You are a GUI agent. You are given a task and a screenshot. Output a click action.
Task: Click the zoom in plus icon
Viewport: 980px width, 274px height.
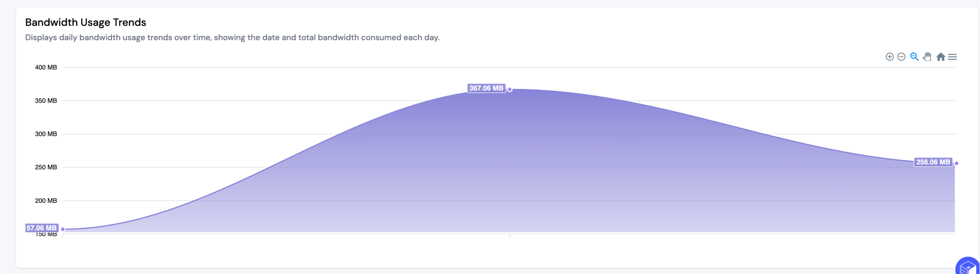pyautogui.click(x=889, y=57)
